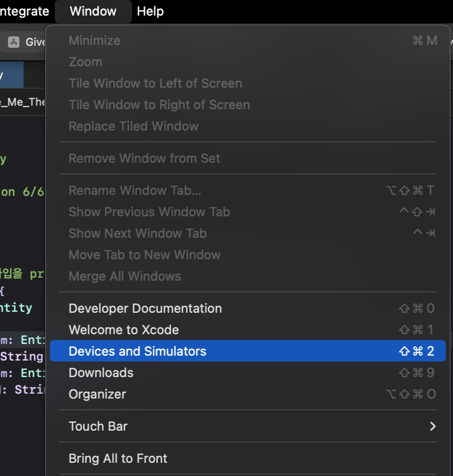Click the 'ntity' code text
Viewport: 453px width, 476px height.
[16, 308]
